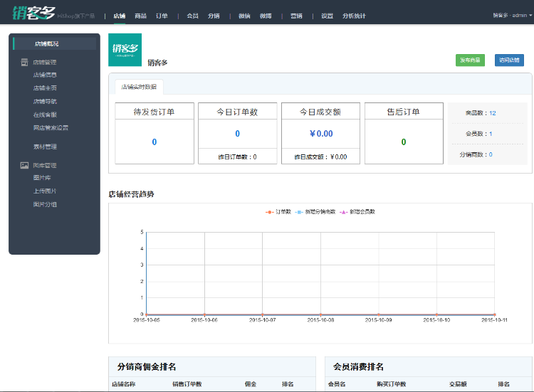
Task: Open the 商品 menu in top navigation
Action: tap(140, 16)
